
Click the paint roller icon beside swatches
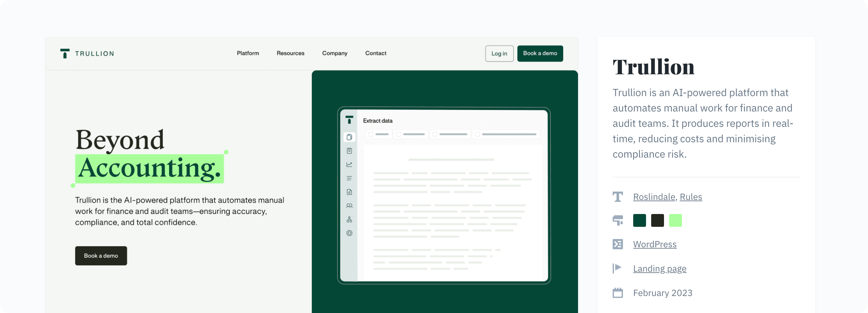[618, 220]
